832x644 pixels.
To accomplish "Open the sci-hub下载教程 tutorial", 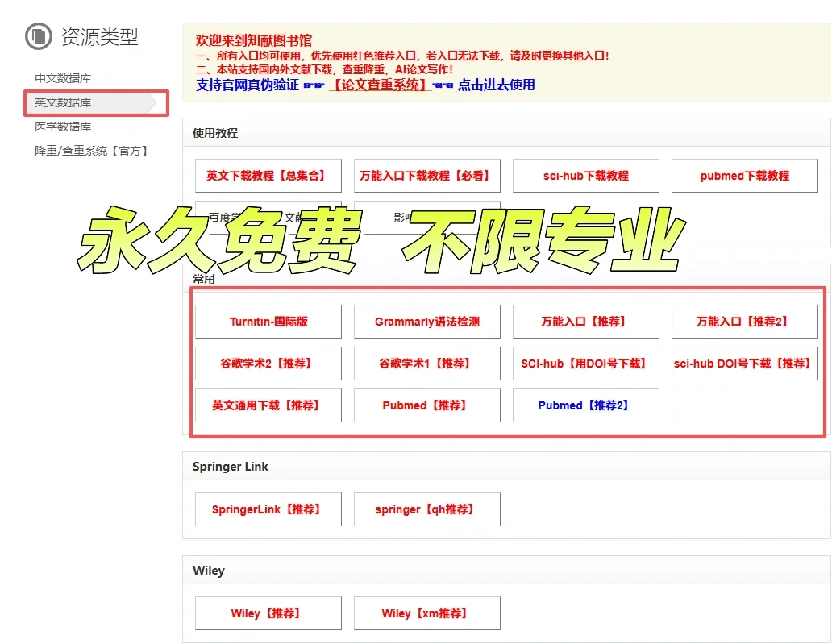I will 585,175.
